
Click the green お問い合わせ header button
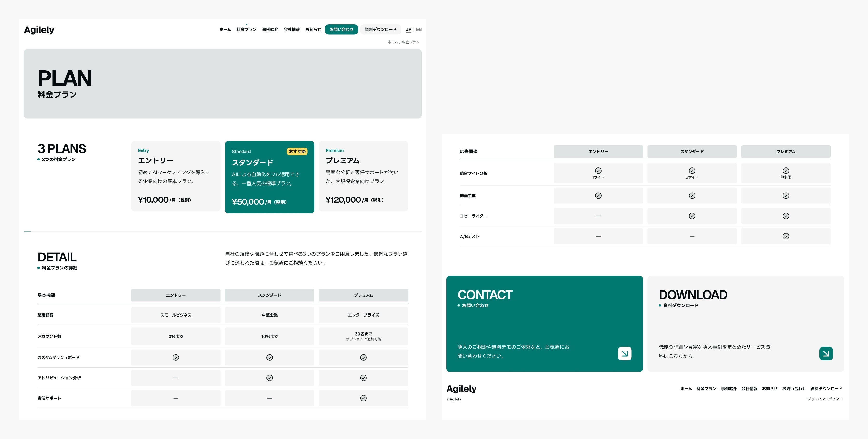click(x=341, y=30)
